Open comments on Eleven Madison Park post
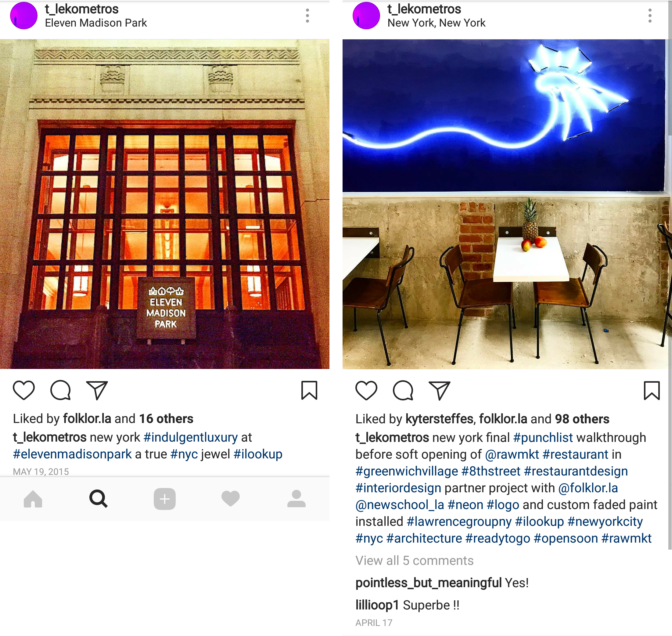Screen dimensions: 672x636 61,390
